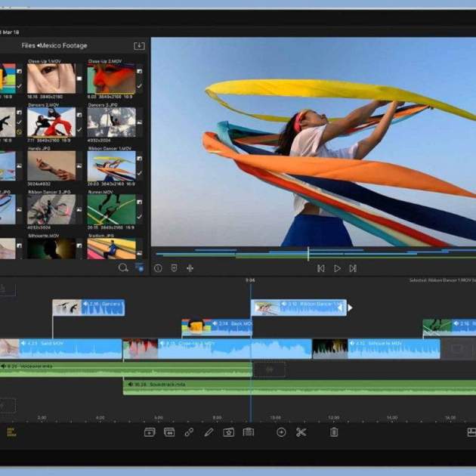Click the trash delete icon in toolbar
This screenshot has width=476, height=476.
click(x=334, y=432)
